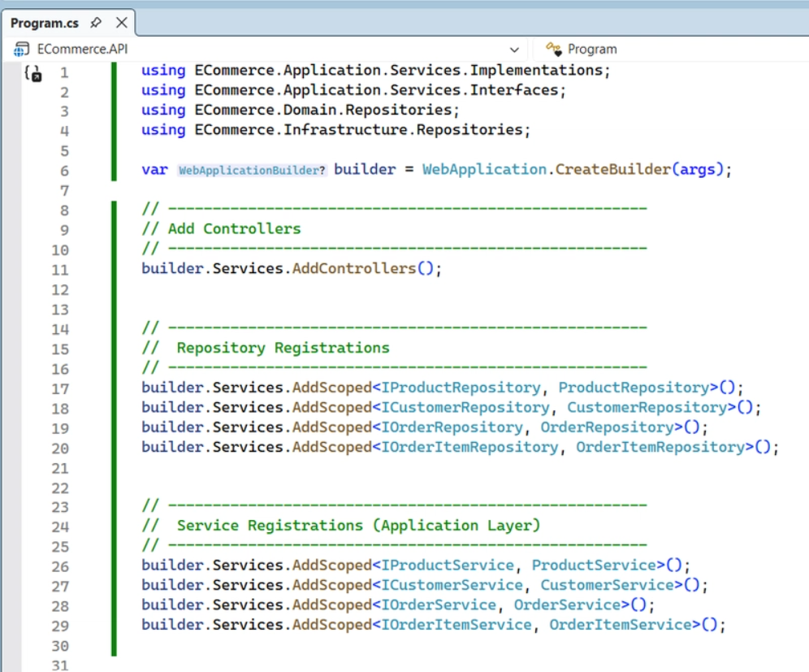Click line number 17 in the gutter
The height and width of the screenshot is (672, 809).
tap(60, 388)
